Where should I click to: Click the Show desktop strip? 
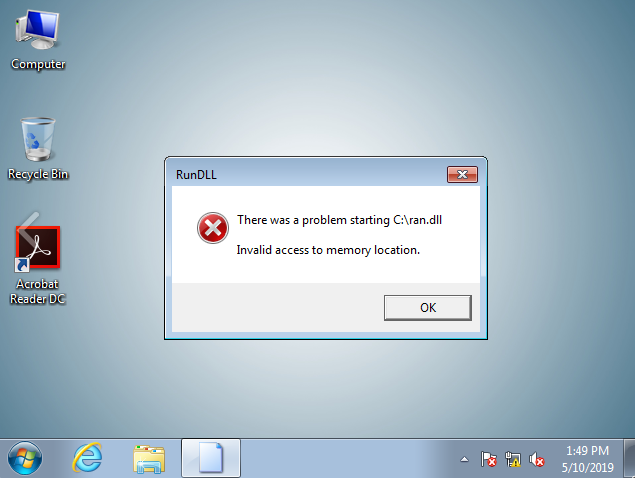click(x=630, y=458)
